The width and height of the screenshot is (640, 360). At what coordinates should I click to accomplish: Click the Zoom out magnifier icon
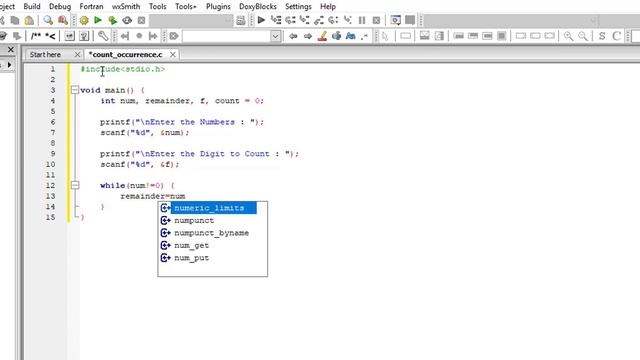point(583,36)
